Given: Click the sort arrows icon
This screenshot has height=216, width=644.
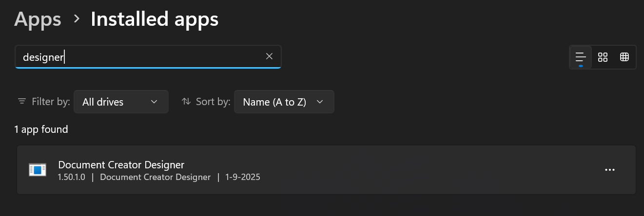Looking at the screenshot, I should point(186,102).
